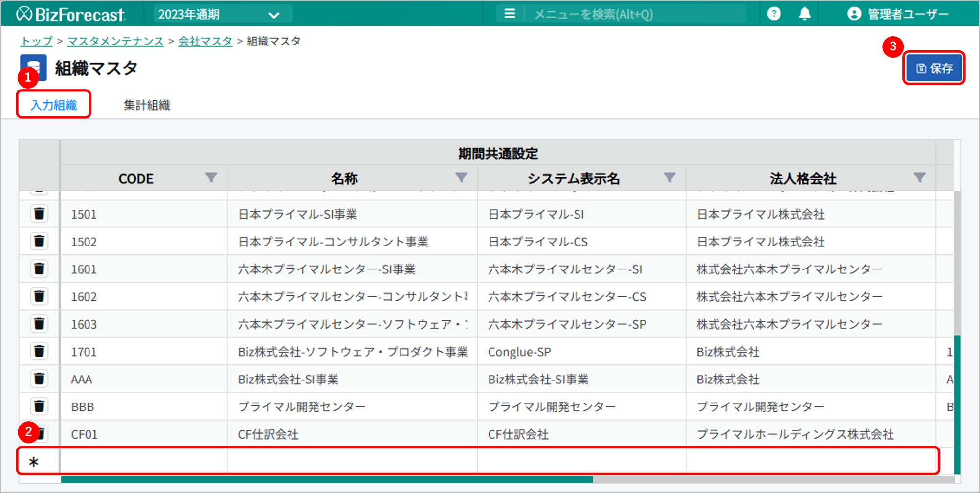Image resolution: width=980 pixels, height=493 pixels.
Task: Navigate to 会社マスタ breadcrumb link
Action: [205, 41]
